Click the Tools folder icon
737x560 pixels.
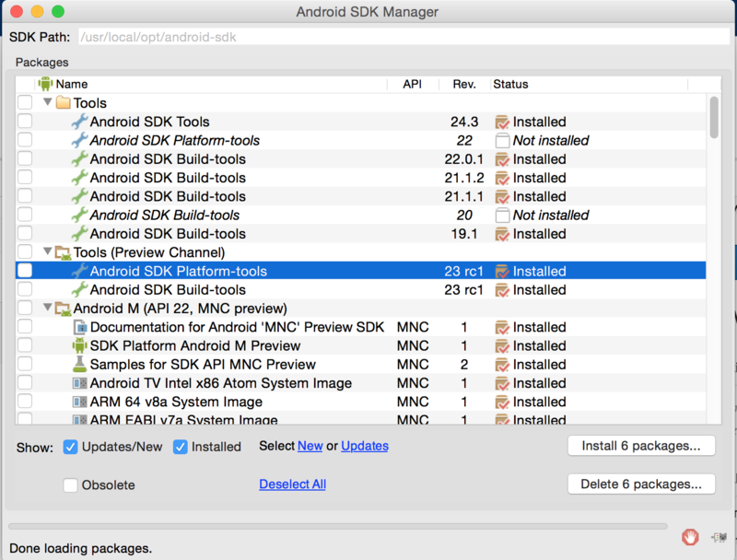[x=63, y=103]
